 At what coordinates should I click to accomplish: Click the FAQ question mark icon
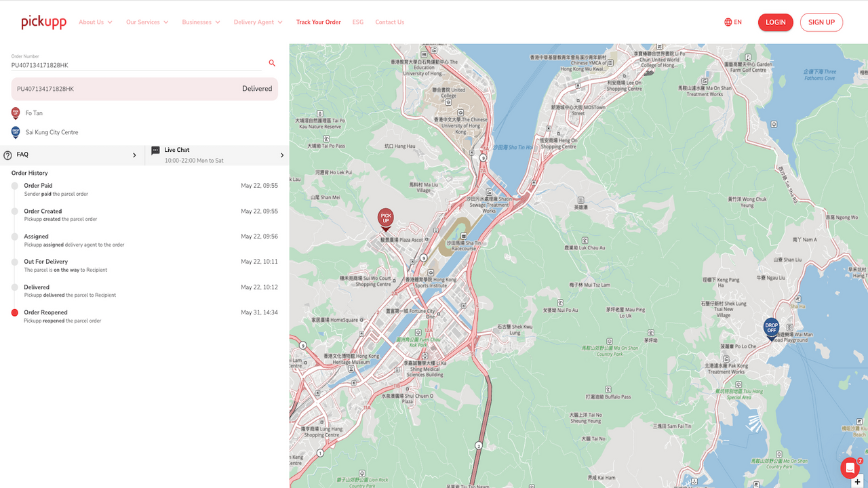click(7, 155)
